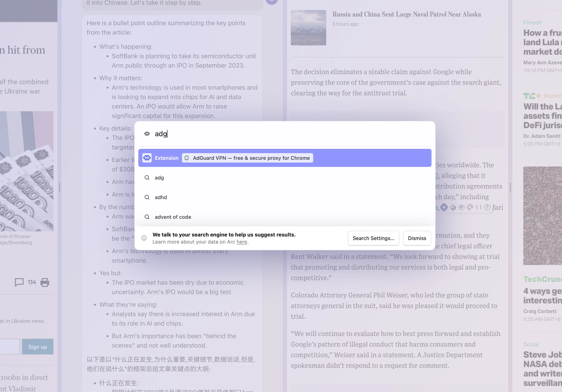Click the AdGuard VPN logo icon
The height and width of the screenshot is (392, 562).
click(186, 158)
